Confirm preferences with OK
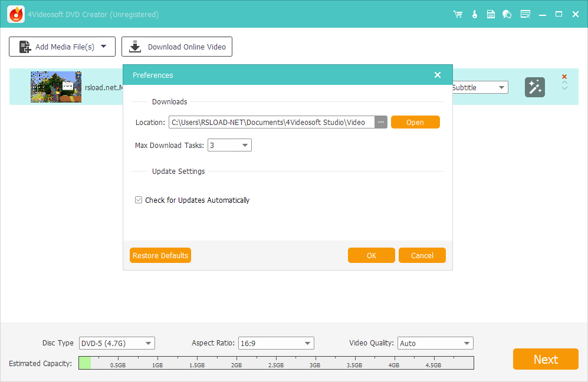 [x=371, y=255]
